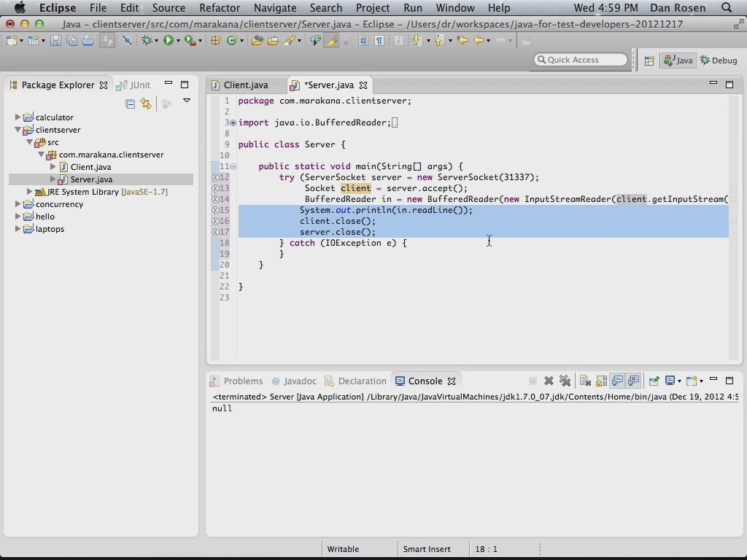Click the Run External Tools icon
Image resolution: width=747 pixels, height=560 pixels.
pos(190,41)
